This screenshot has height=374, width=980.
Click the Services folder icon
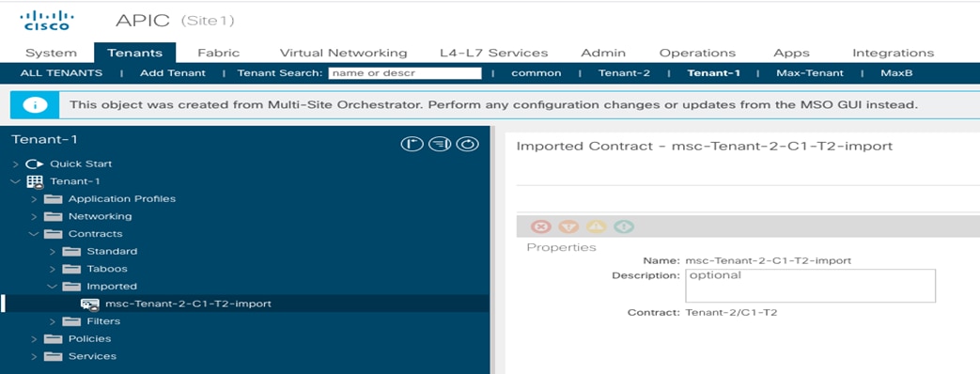point(54,356)
